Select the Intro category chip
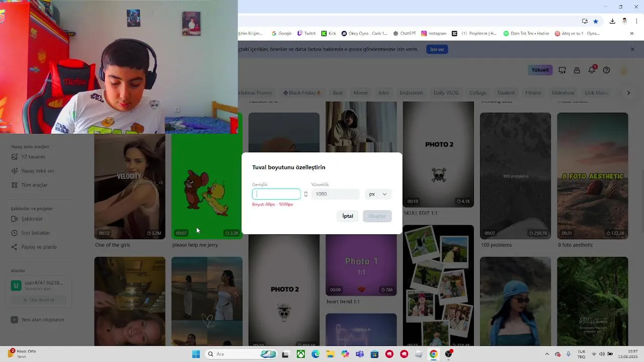The image size is (644, 362). (384, 93)
